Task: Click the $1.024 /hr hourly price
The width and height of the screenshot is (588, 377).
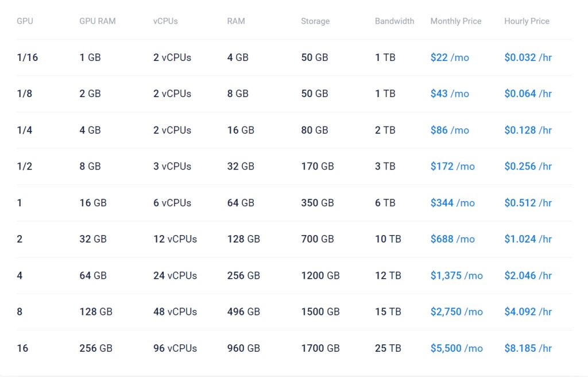Action: (528, 239)
